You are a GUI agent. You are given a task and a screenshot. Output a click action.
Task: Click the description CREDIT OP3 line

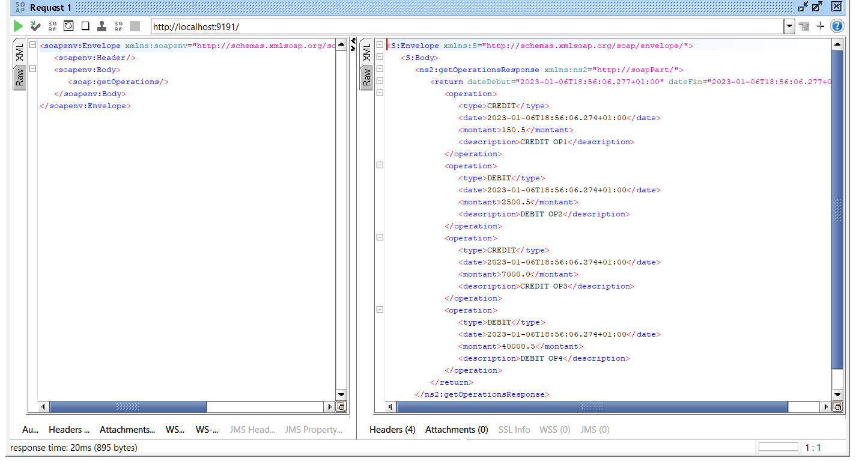click(x=547, y=286)
